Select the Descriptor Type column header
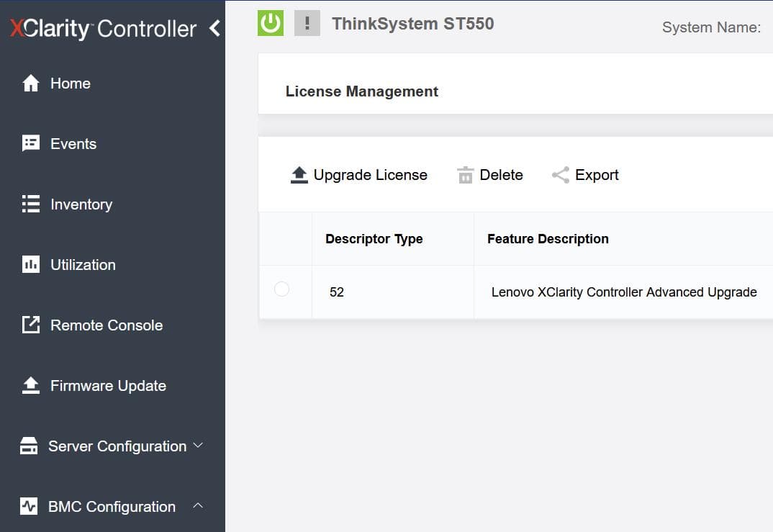Viewport: 773px width, 532px height. tap(374, 238)
